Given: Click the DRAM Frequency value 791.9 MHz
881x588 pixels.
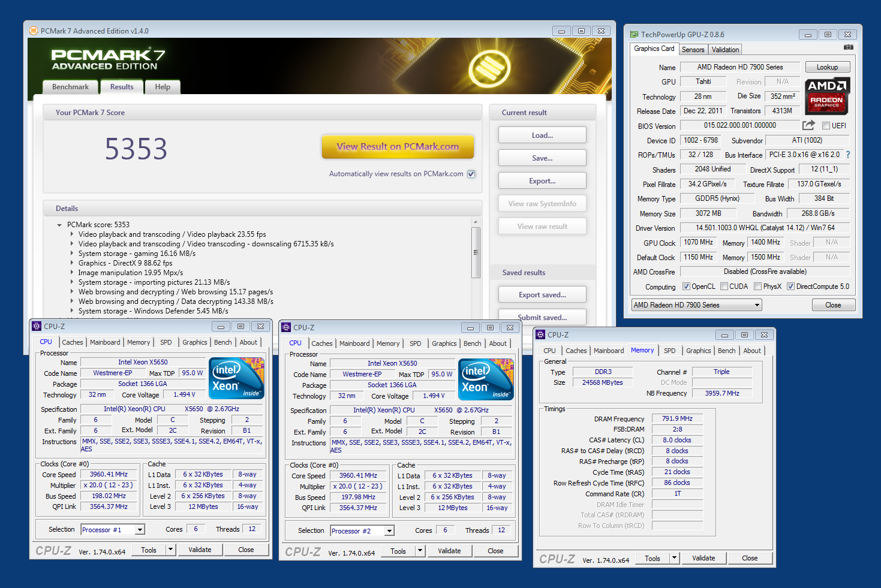Looking at the screenshot, I should pos(677,418).
